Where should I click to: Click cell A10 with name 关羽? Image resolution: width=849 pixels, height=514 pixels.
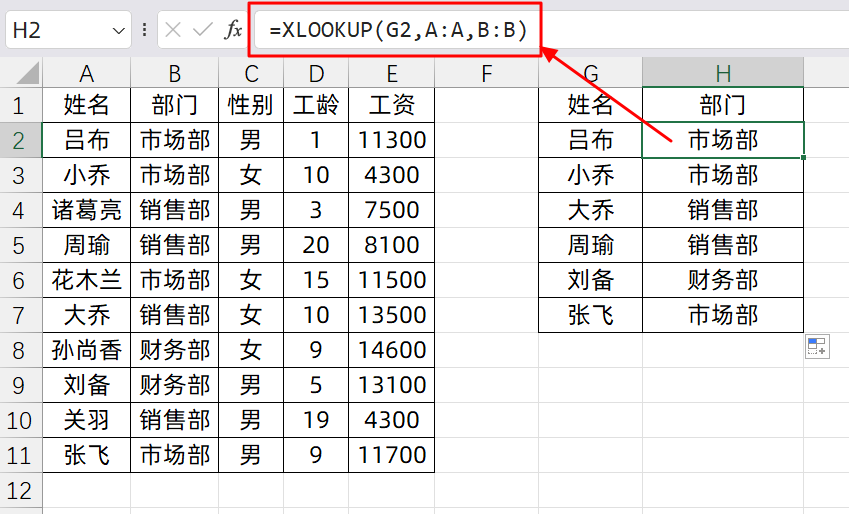tap(87, 420)
